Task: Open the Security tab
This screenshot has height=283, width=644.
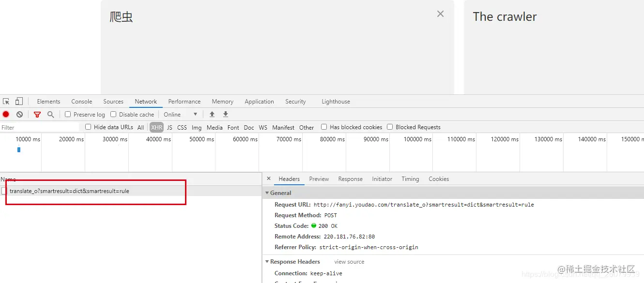Action: [x=295, y=102]
